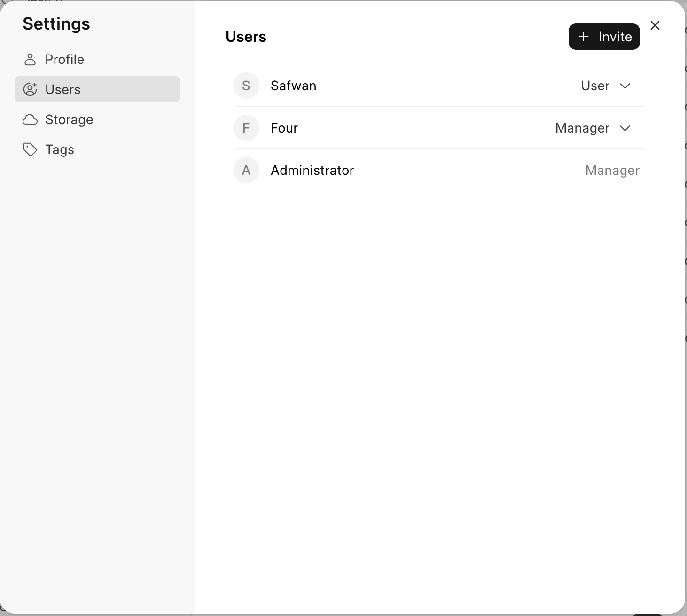The image size is (687, 616).
Task: Open the Manager role dropdown for Four
Action: point(593,128)
